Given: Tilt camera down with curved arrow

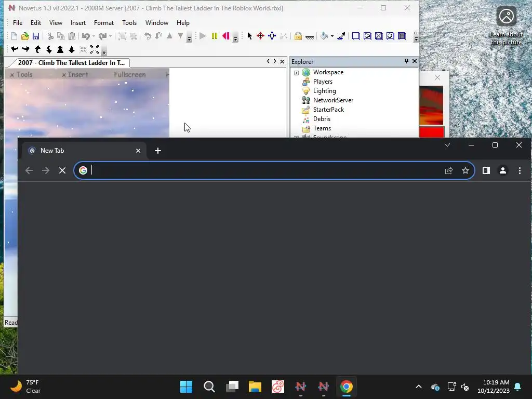Looking at the screenshot, I should click(x=49, y=49).
